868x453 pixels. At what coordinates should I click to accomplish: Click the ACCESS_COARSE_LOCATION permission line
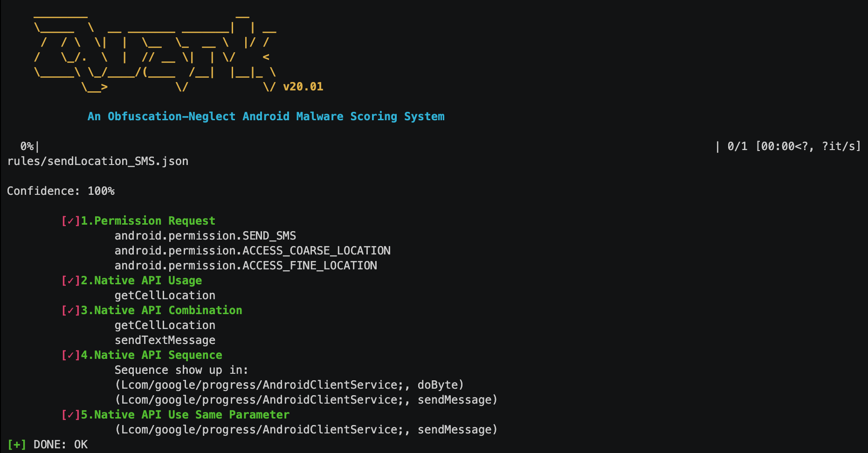click(252, 251)
